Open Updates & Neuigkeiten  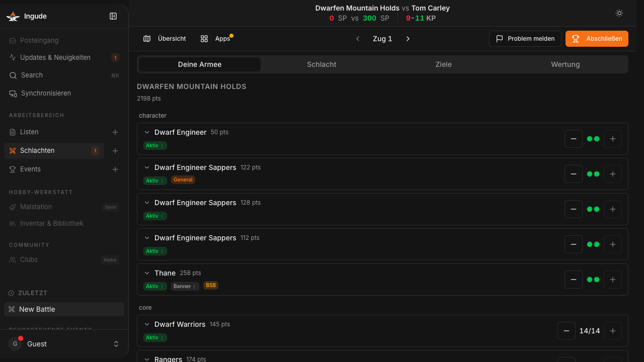pos(64,57)
